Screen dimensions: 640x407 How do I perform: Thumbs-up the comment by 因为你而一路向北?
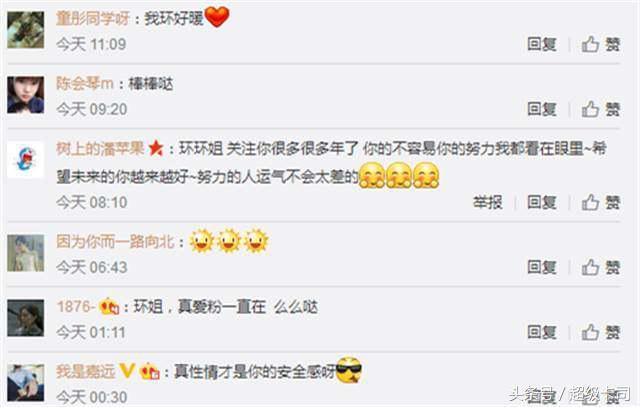[601, 267]
